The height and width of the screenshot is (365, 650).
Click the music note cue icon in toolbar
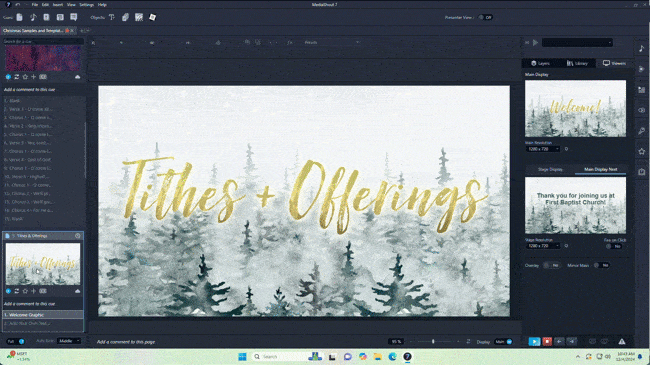tap(33, 17)
